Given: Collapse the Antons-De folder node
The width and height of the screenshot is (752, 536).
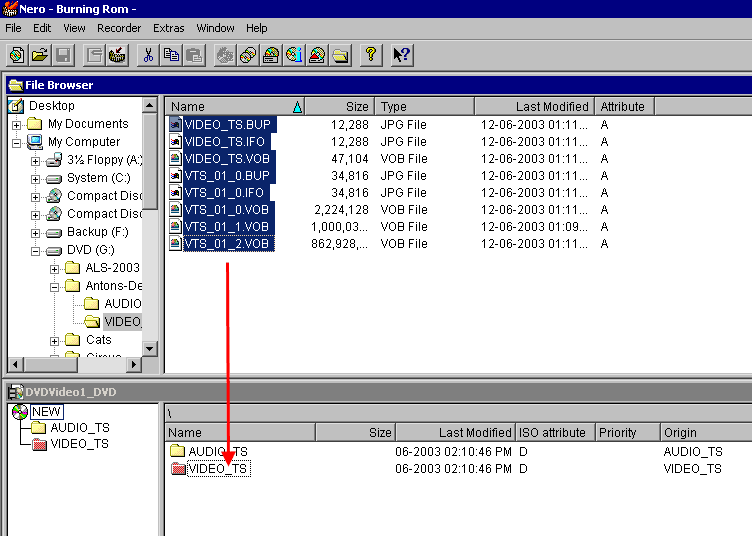Looking at the screenshot, I should 55,287.
